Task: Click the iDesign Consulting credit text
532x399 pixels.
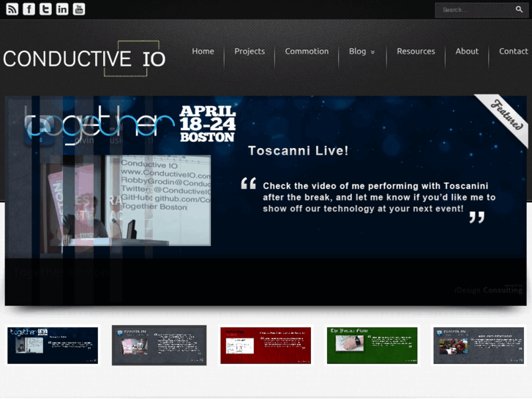Action: (x=489, y=290)
